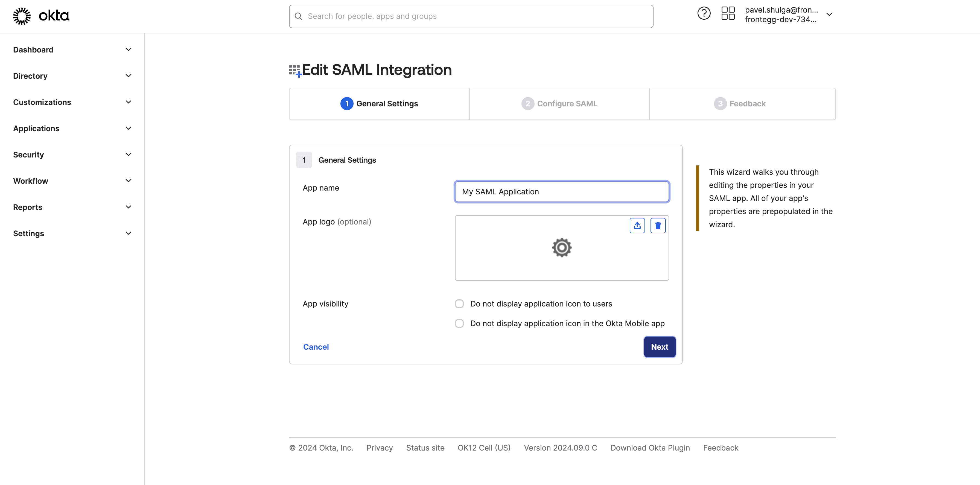Expand the Applications sidebar section

point(72,128)
